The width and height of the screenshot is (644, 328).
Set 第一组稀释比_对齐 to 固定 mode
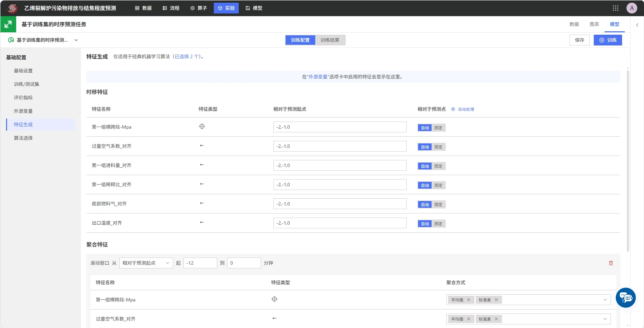pyautogui.click(x=439, y=185)
